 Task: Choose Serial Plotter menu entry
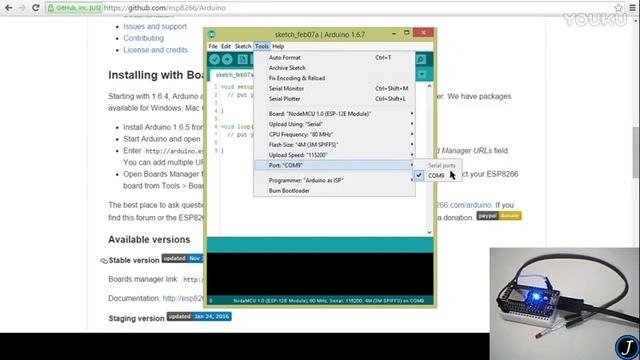click(334, 99)
